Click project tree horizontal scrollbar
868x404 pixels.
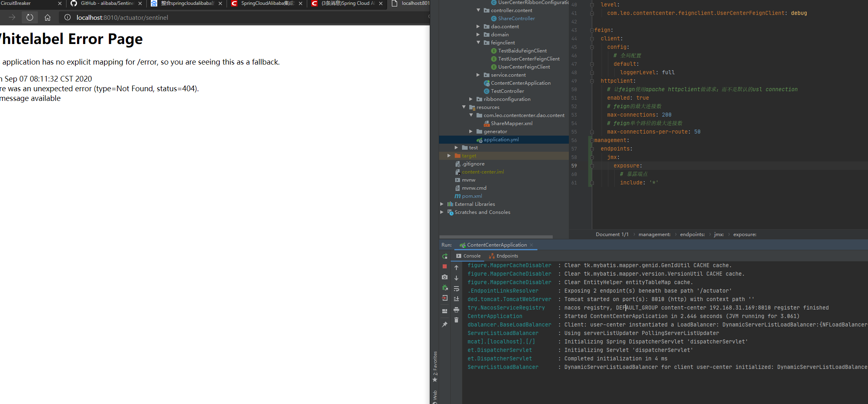496,237
